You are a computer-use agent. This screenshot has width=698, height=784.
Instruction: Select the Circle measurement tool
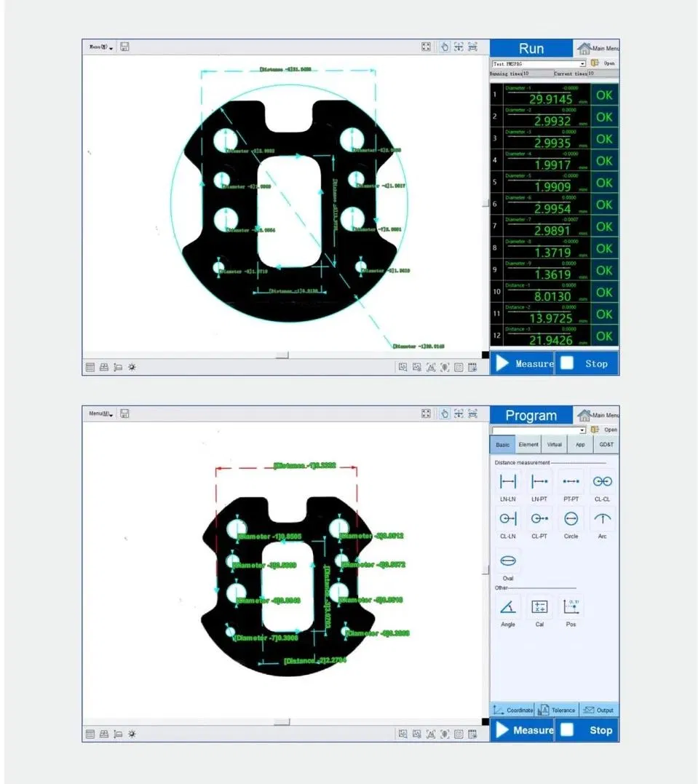coord(571,519)
